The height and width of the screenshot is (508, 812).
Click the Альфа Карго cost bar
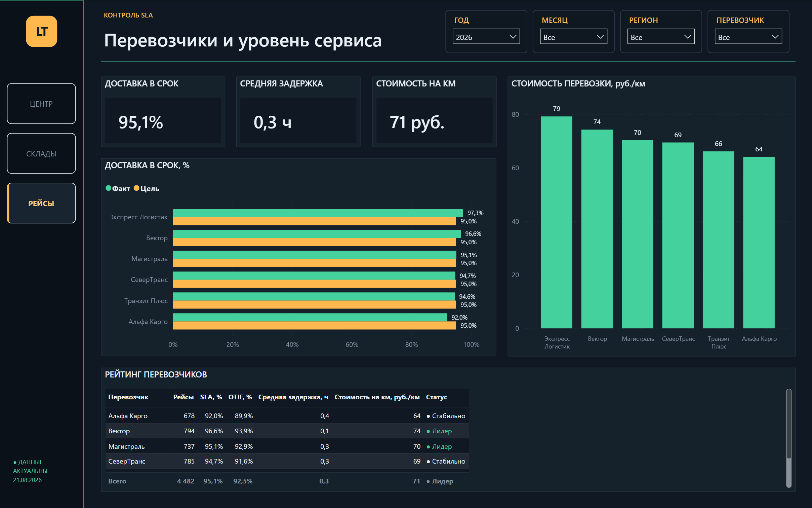(x=759, y=243)
